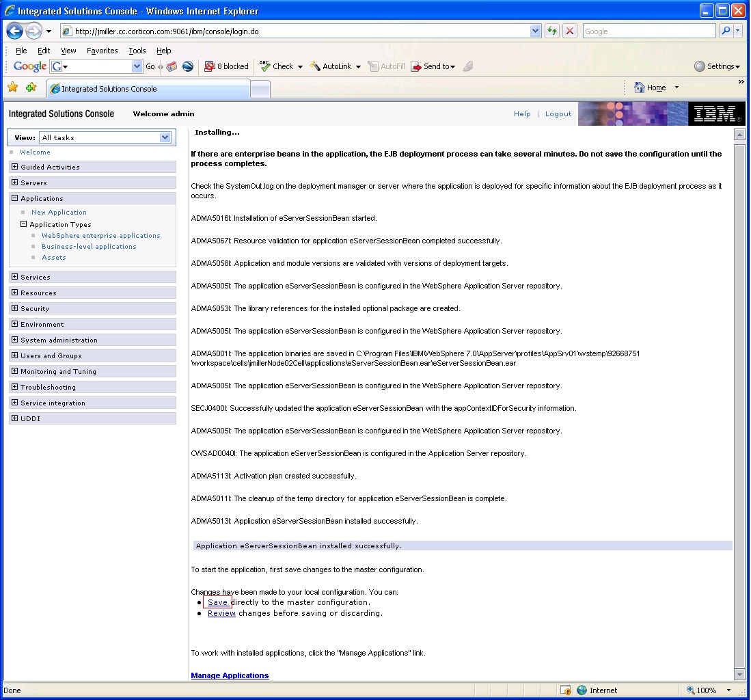751x700 pixels.
Task: Expand the Servers section
Action: pyautogui.click(x=15, y=183)
